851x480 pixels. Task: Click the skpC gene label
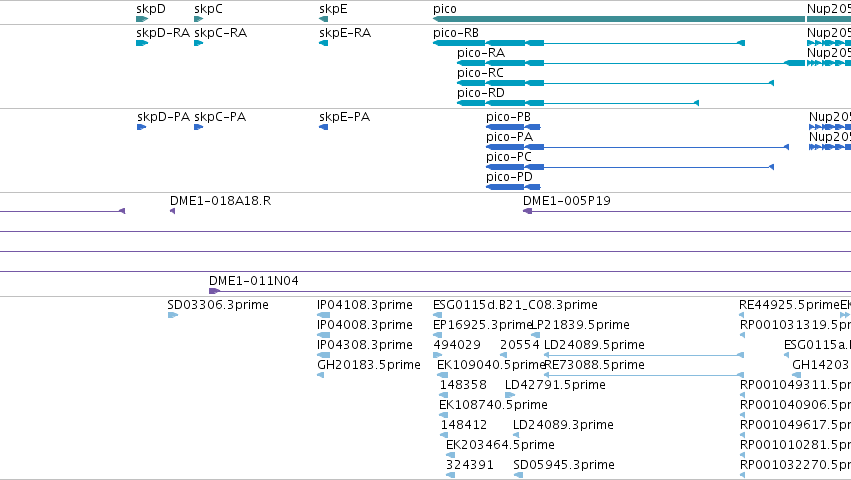[x=208, y=9]
